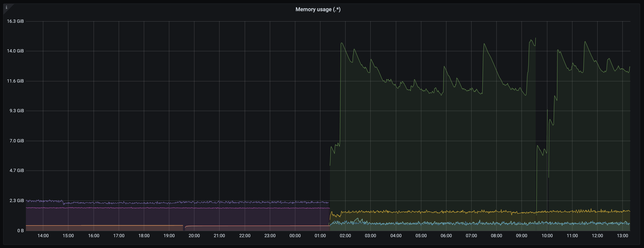This screenshot has height=248, width=644.
Task: Click the 7.0 GiB y-axis label
Action: pos(17,141)
